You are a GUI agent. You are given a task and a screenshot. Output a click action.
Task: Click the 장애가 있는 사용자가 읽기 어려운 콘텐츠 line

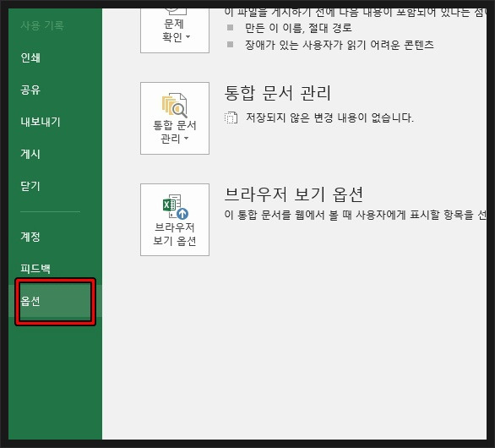(340, 45)
